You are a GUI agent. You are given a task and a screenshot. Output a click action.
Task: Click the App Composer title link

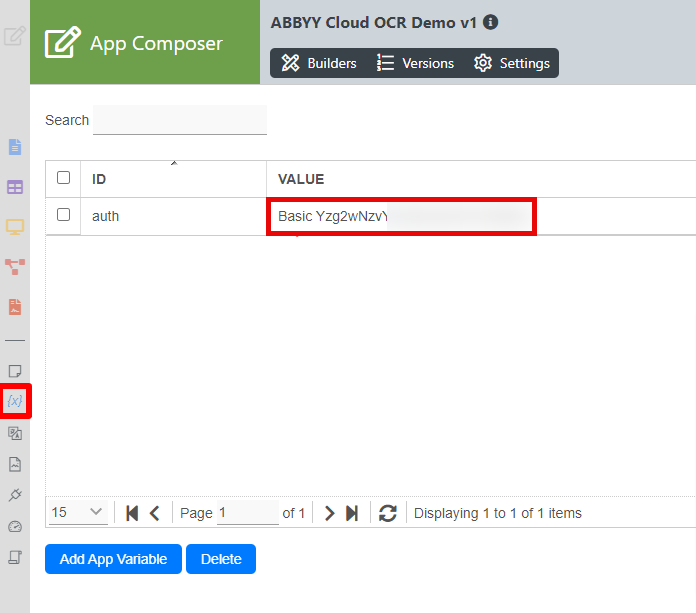pyautogui.click(x=156, y=44)
